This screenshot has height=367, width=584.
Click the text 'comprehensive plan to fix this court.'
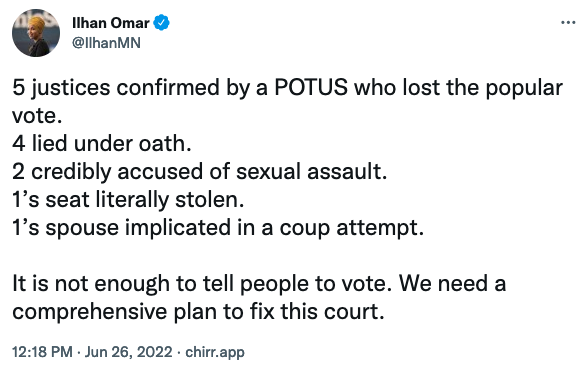tap(198, 312)
